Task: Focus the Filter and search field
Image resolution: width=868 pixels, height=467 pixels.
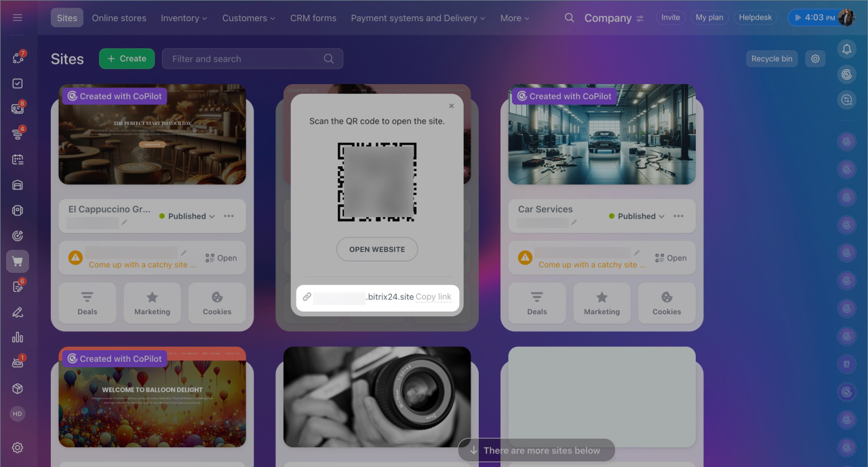Action: (244, 59)
